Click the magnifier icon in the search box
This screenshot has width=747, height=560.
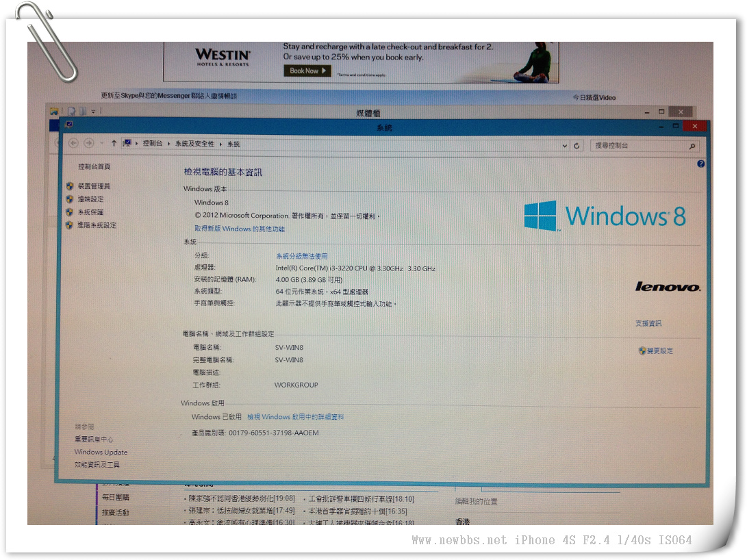(x=692, y=147)
